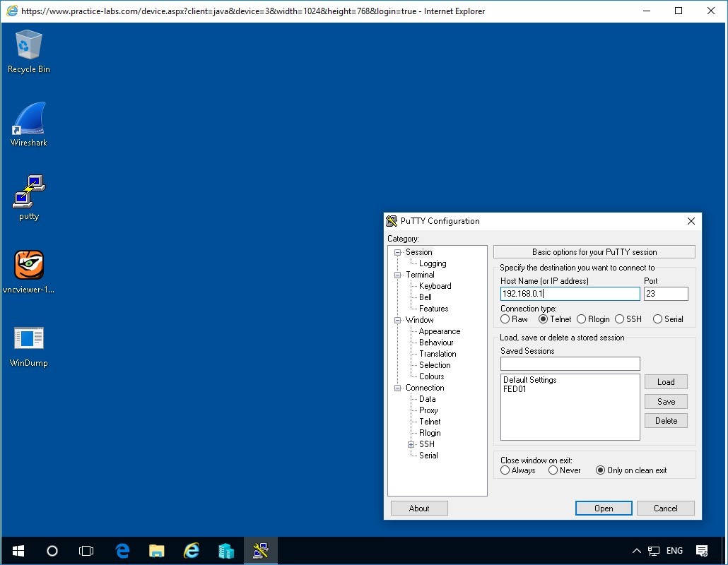Image resolution: width=728 pixels, height=565 pixels.
Task: Open the Bell category
Action: coord(425,297)
